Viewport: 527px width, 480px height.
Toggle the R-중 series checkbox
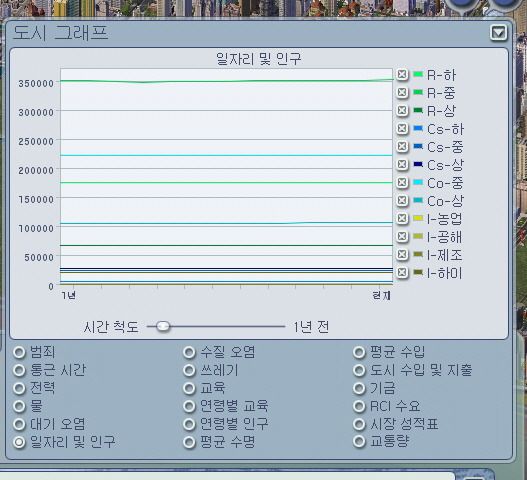[x=402, y=92]
